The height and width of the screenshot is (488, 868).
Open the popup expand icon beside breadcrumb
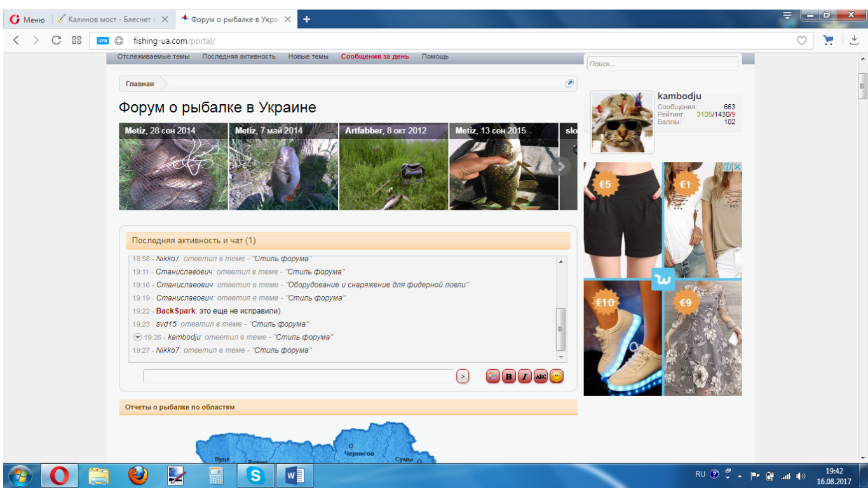click(569, 84)
